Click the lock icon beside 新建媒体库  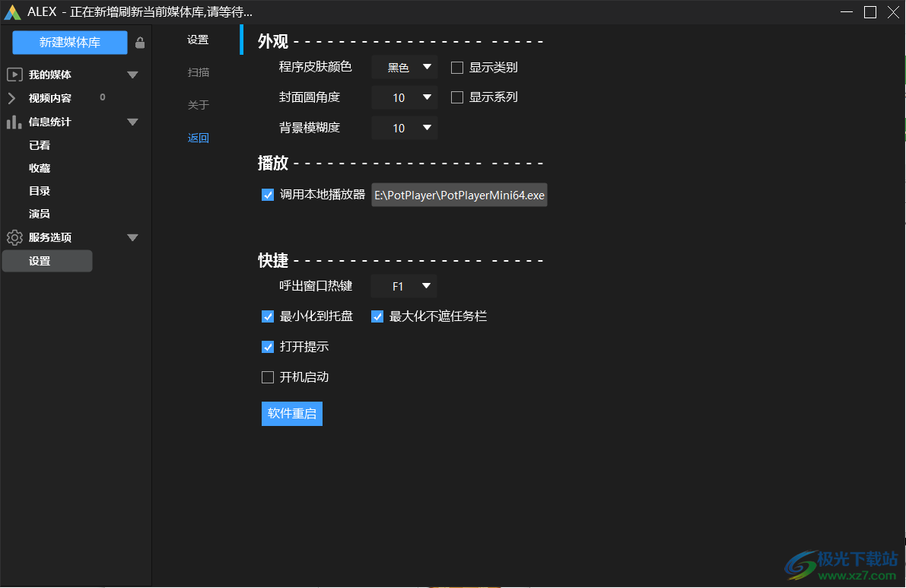(140, 43)
